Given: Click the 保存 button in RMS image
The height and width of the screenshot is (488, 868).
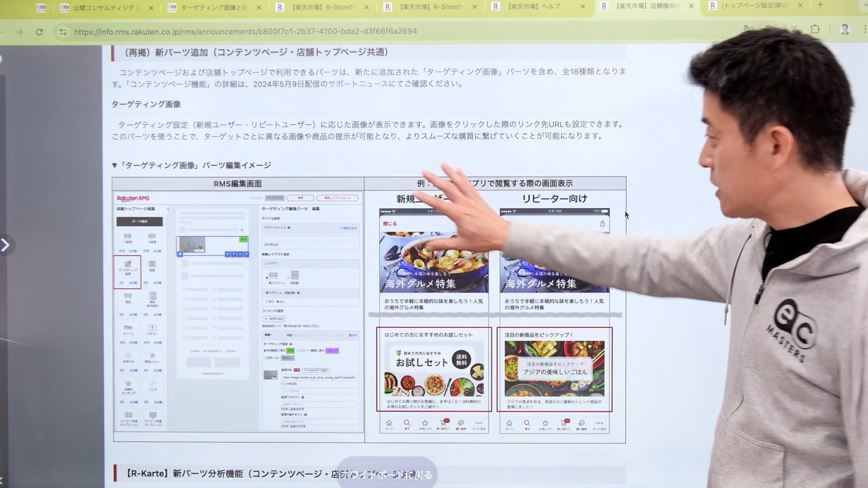Looking at the screenshot, I should point(300,198).
